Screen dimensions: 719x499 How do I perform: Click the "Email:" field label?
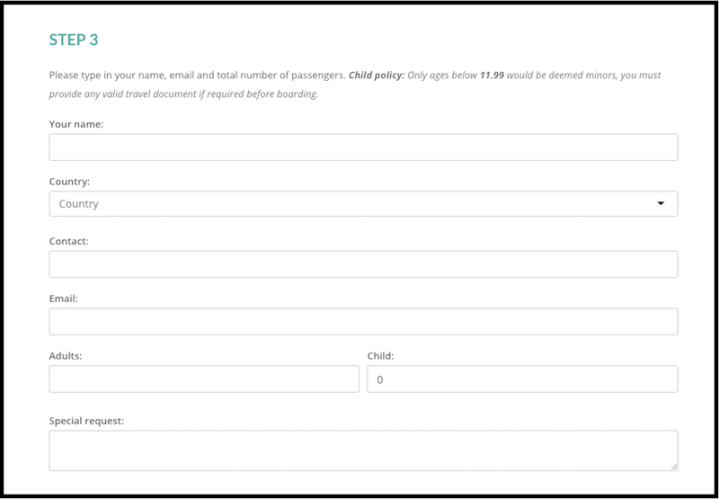63,298
